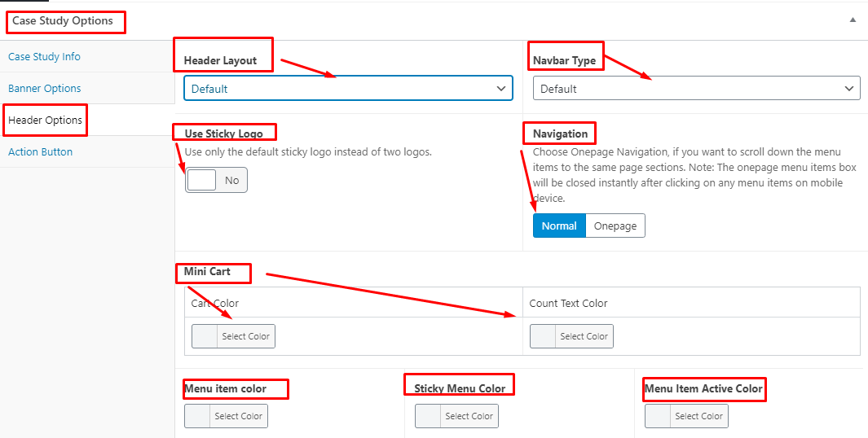Image resolution: width=868 pixels, height=438 pixels.
Task: Click the Sticky Menu Color swatch preview
Action: [428, 416]
